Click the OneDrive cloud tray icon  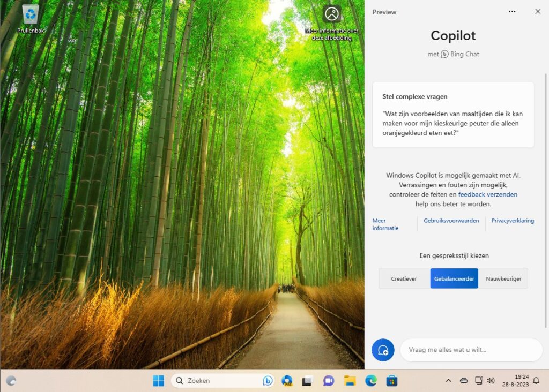coord(464,380)
